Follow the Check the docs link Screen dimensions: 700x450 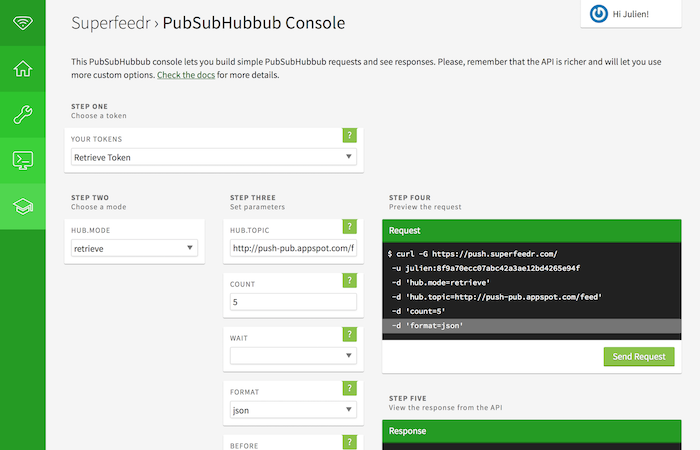click(186, 75)
